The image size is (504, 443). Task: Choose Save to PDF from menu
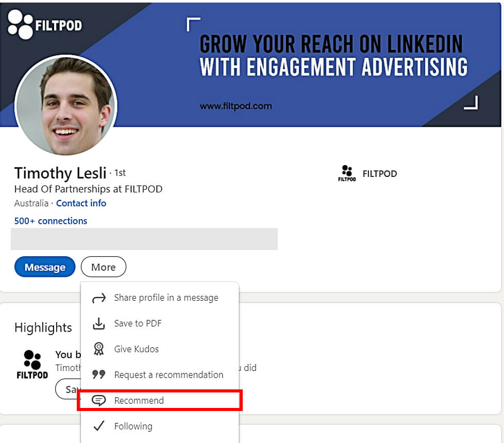point(160,323)
